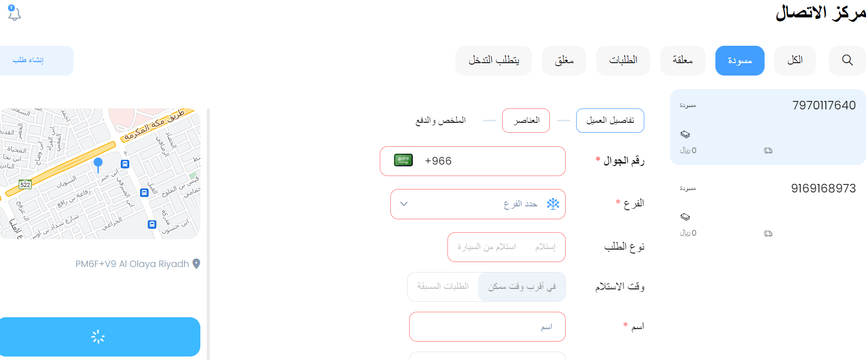
Task: Click the location marker beside PM6F+V9 address
Action: (x=196, y=264)
